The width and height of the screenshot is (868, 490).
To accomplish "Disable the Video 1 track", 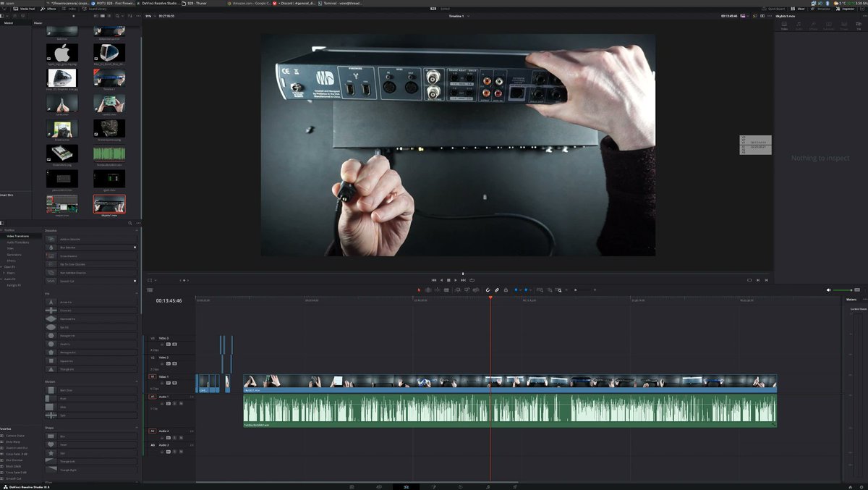I will [174, 383].
